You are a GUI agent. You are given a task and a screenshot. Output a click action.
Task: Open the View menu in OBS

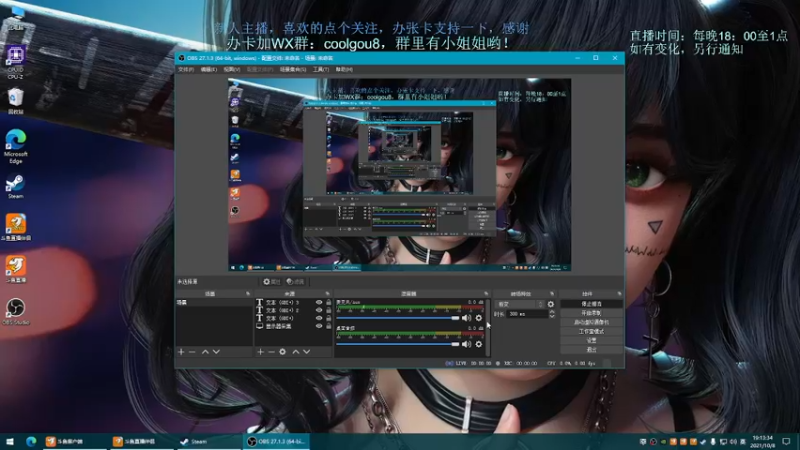point(232,69)
